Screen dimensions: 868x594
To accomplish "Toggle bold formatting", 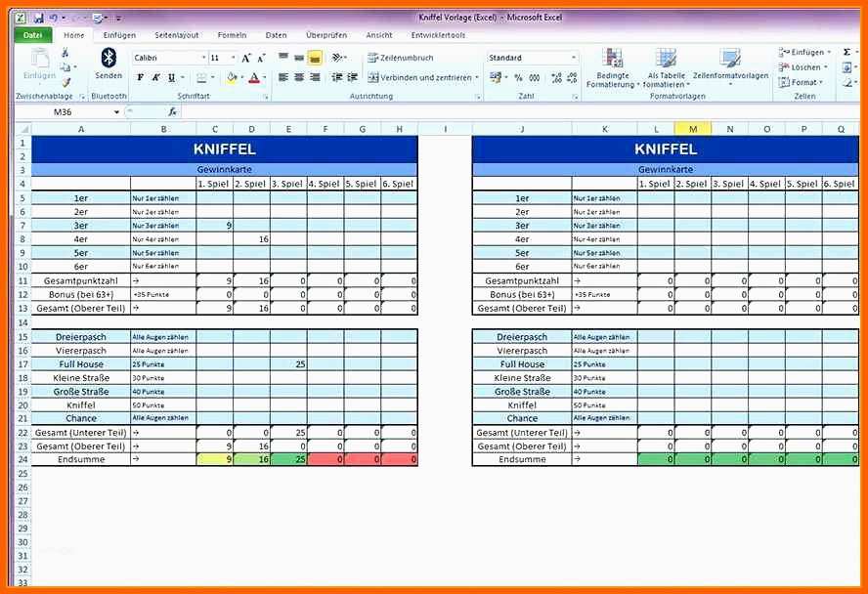I will 141,78.
